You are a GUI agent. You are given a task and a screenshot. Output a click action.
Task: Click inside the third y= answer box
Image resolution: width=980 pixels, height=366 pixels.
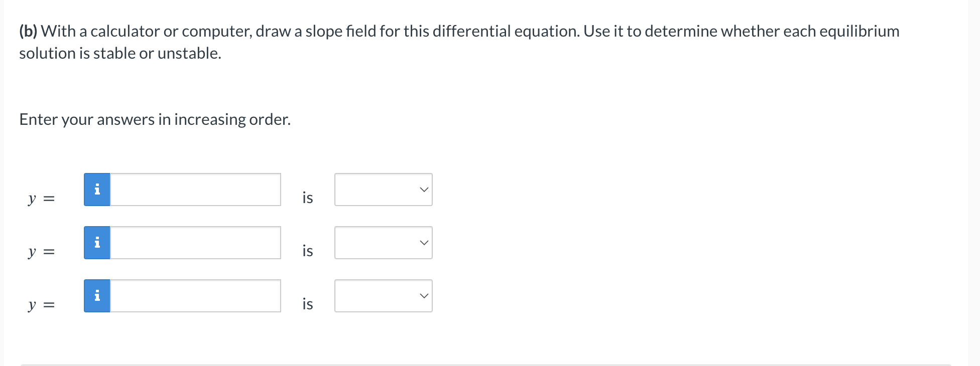(x=195, y=296)
